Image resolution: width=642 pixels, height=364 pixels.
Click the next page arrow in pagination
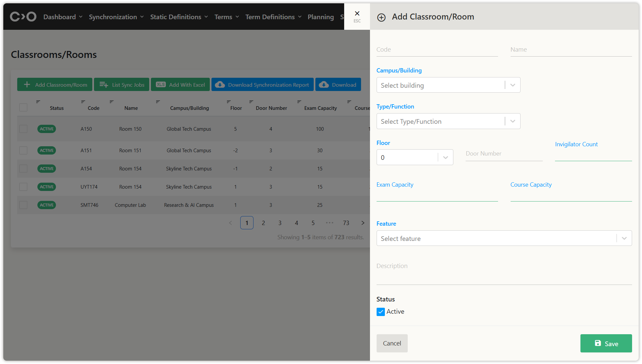coord(363,223)
